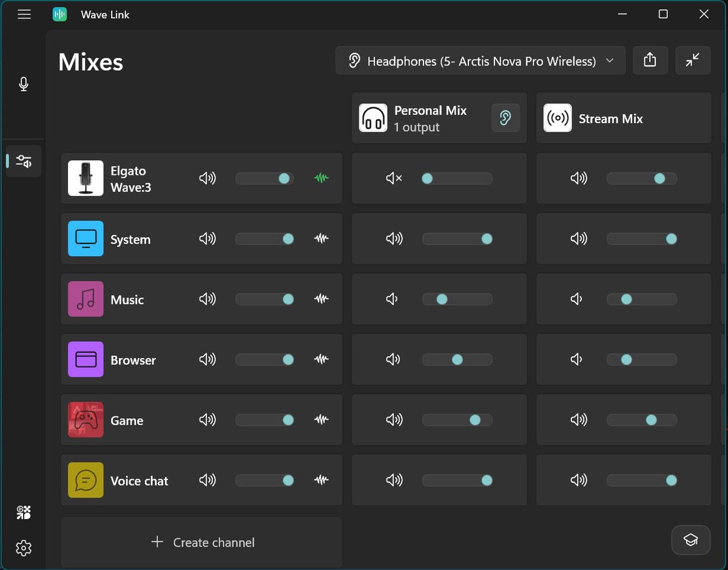Click the Mixes page heading
The width and height of the screenshot is (728, 570).
[91, 62]
